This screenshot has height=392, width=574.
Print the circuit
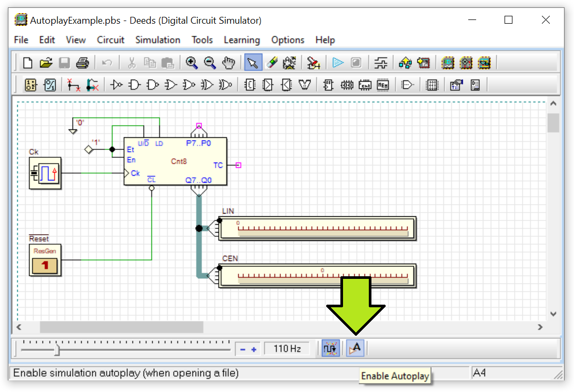(x=83, y=63)
